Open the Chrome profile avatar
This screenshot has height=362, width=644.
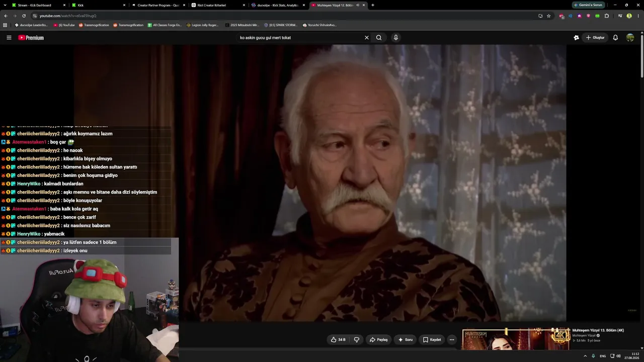[629, 16]
